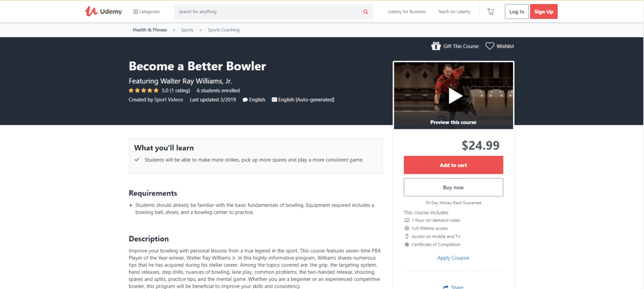The image size is (644, 289).
Task: Play the course preview video
Action: tap(455, 95)
